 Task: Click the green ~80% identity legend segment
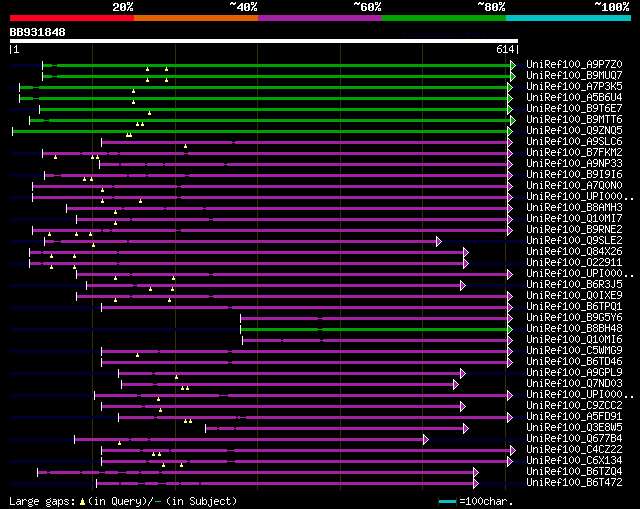pyautogui.click(x=444, y=18)
